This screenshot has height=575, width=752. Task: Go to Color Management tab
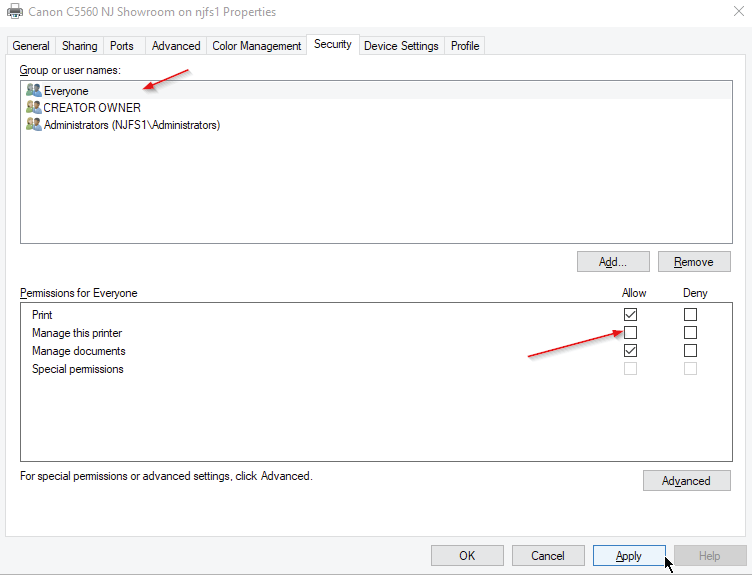pos(256,46)
